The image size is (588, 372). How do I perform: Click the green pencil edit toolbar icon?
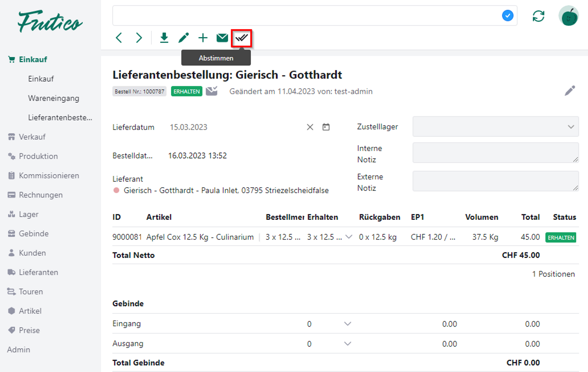pos(183,38)
